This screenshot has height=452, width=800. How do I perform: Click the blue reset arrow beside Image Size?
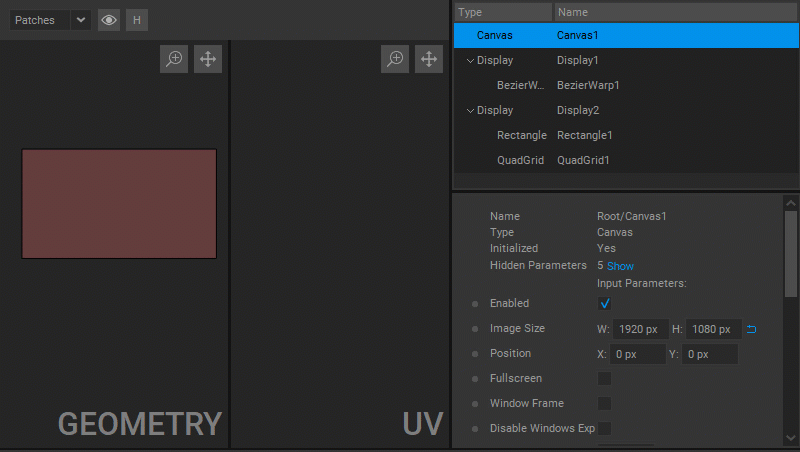(752, 329)
